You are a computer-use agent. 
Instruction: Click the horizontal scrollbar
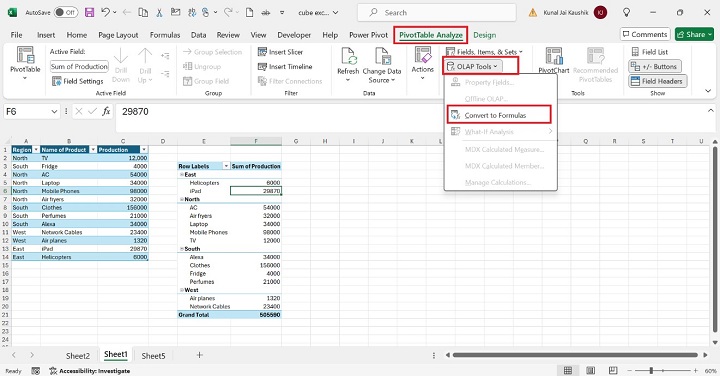coord(574,355)
